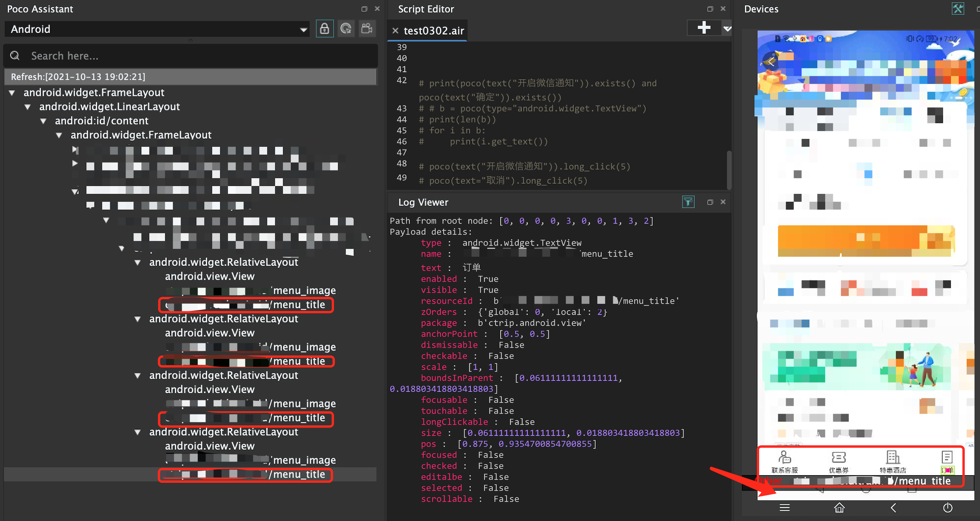Collapse the android:id/content tree node
The height and width of the screenshot is (521, 980).
tap(44, 121)
